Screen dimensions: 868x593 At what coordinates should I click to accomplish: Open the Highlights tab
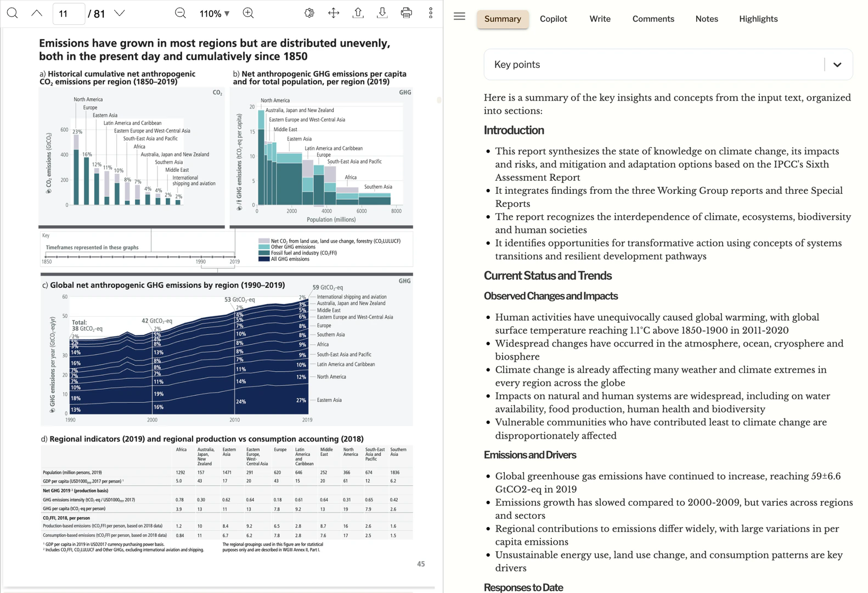758,19
